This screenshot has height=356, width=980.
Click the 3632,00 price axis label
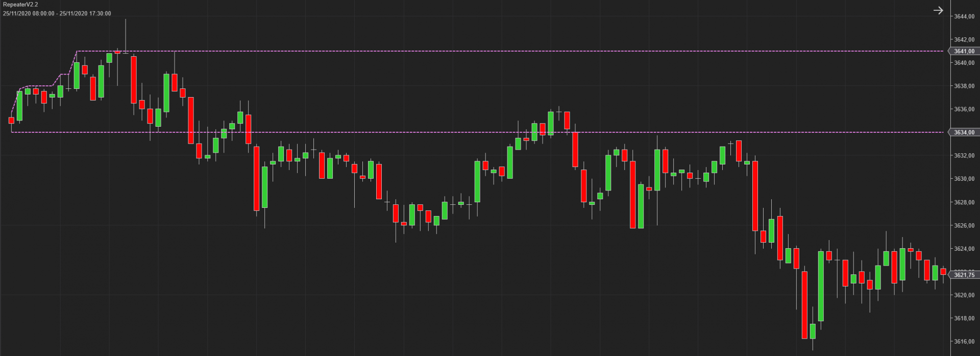(964, 156)
